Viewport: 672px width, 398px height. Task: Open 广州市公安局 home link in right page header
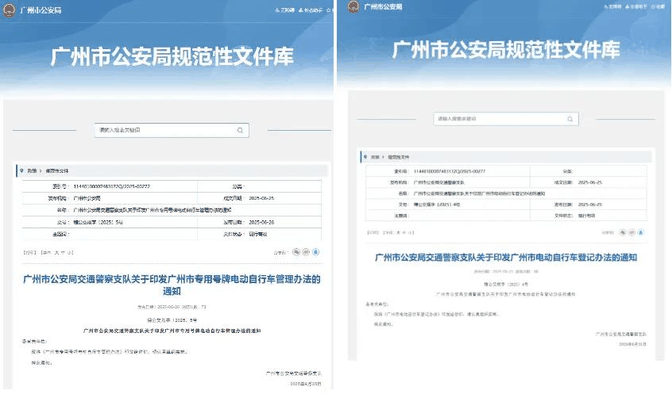383,6
